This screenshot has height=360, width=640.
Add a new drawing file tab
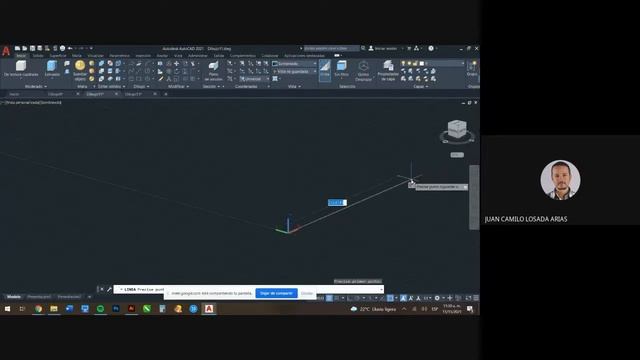tap(166, 94)
